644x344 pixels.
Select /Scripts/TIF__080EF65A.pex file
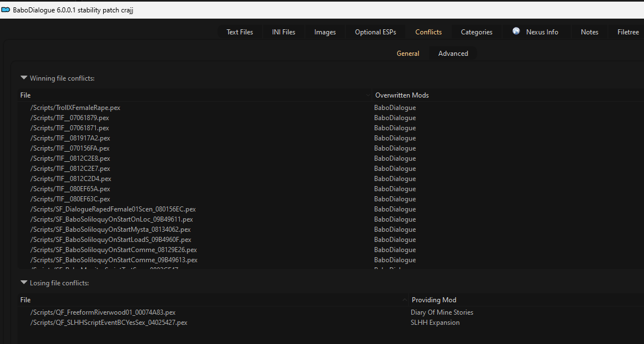click(x=70, y=189)
